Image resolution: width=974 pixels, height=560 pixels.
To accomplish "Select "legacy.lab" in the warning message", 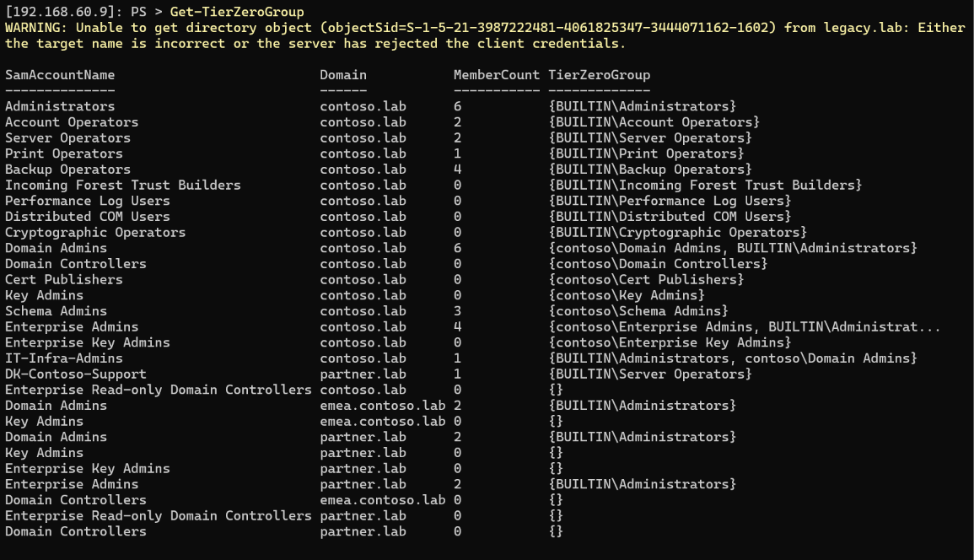I will point(867,28).
